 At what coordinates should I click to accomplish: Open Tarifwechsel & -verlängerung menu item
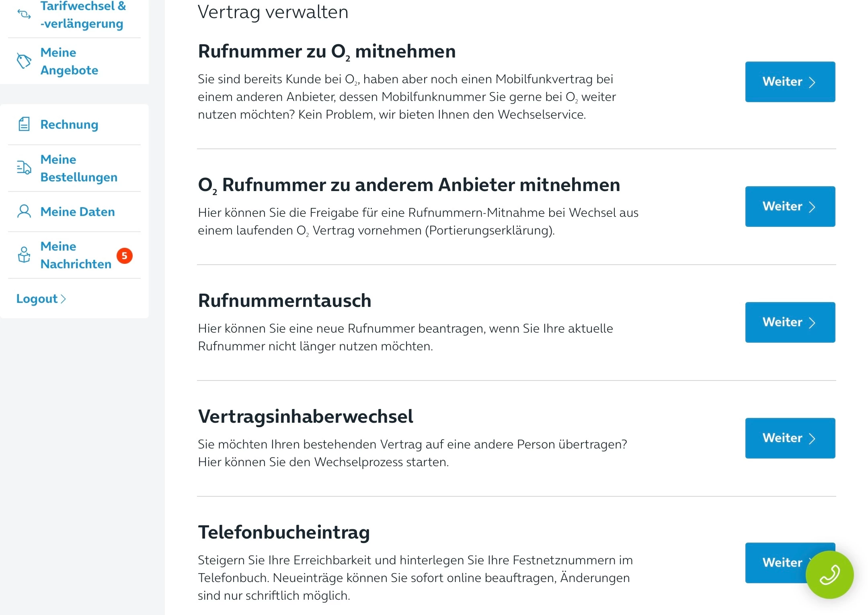coord(83,15)
